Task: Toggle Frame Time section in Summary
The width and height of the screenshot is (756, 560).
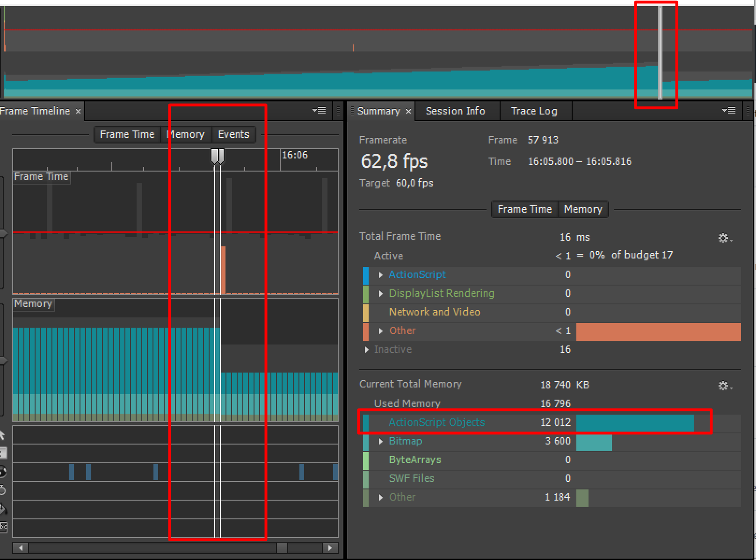Action: click(x=525, y=209)
